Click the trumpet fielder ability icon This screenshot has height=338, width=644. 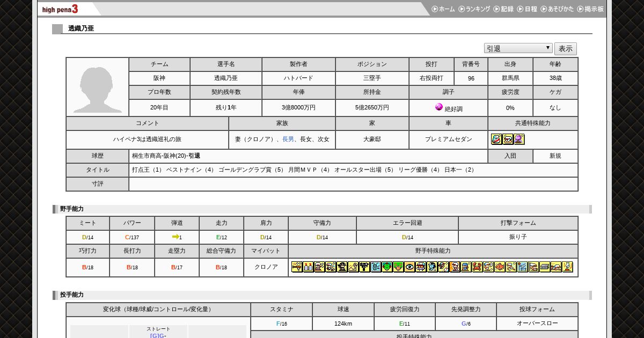coord(297,267)
